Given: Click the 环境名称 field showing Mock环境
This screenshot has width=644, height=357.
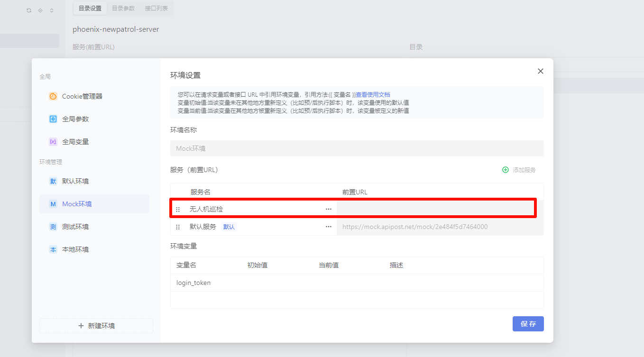Looking at the screenshot, I should coord(357,148).
